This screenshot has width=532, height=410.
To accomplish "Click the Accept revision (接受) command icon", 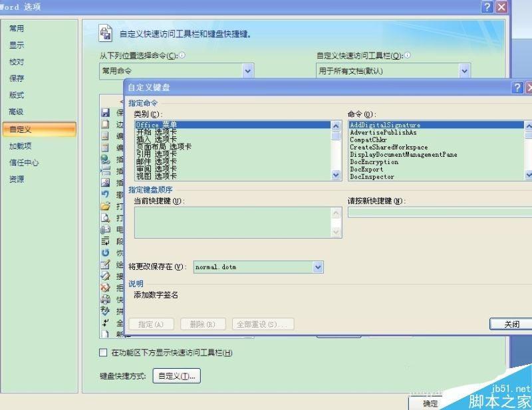I will tap(104, 275).
